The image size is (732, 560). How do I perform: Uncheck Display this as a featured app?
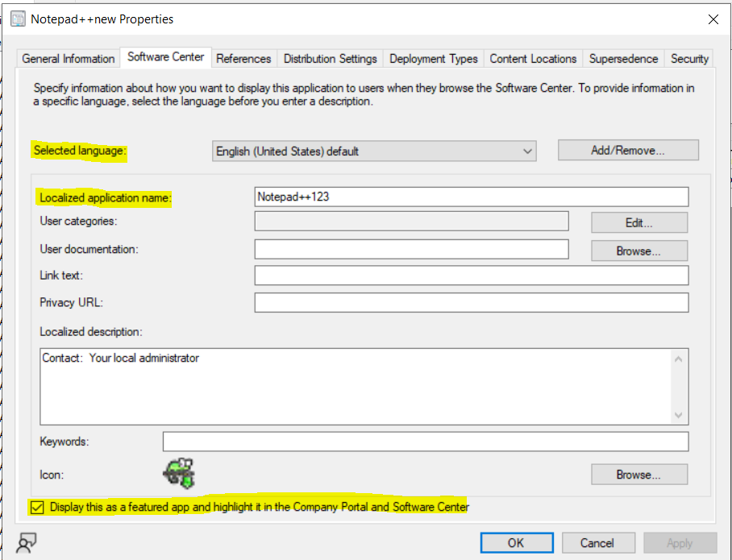click(37, 508)
